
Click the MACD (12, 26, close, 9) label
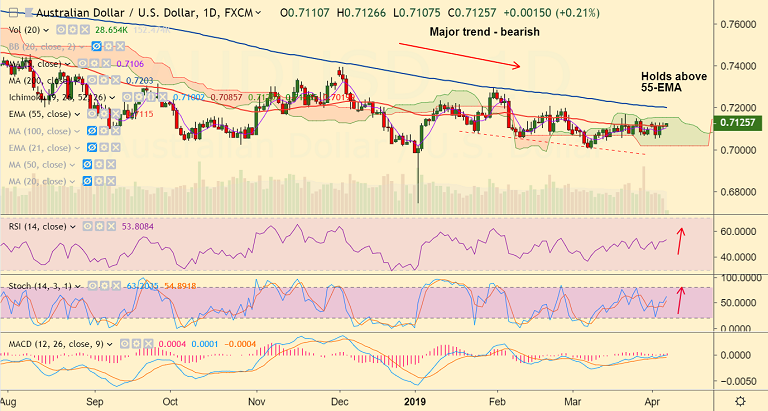(x=56, y=344)
